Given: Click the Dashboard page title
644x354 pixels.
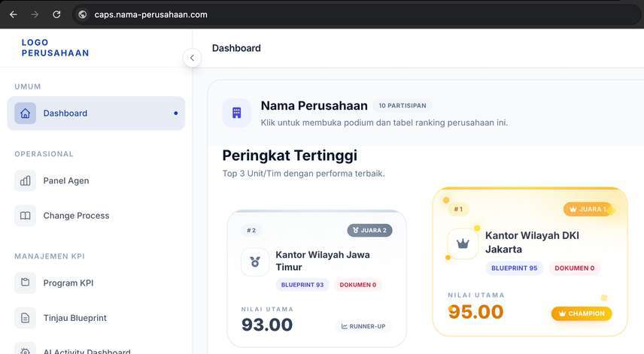Looking at the screenshot, I should tap(236, 48).
